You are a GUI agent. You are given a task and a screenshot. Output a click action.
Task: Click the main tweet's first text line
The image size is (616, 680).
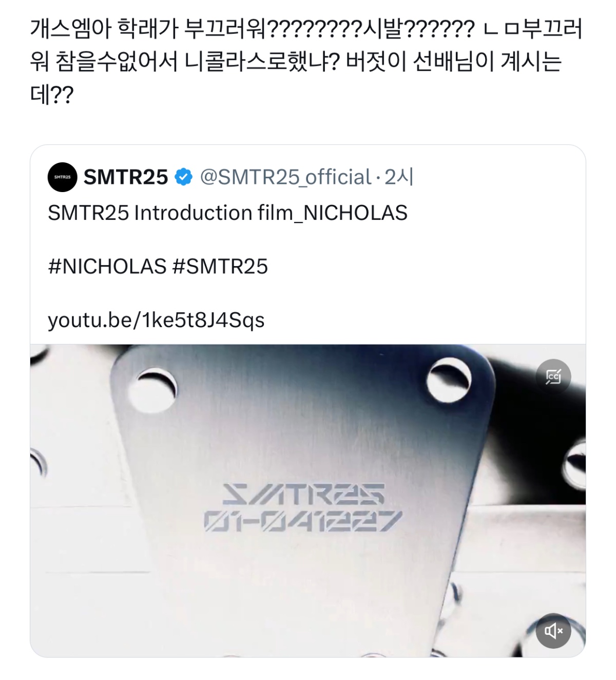[x=306, y=29]
